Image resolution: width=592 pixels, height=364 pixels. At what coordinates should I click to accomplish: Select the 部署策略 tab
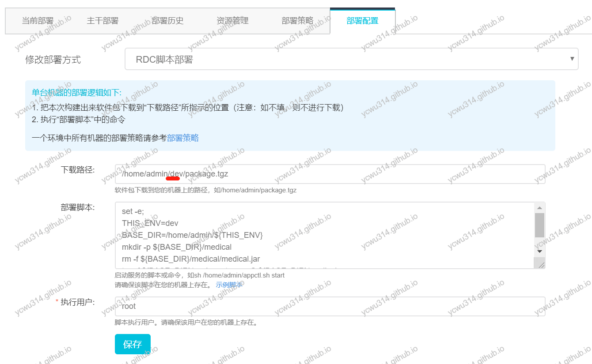coord(296,20)
